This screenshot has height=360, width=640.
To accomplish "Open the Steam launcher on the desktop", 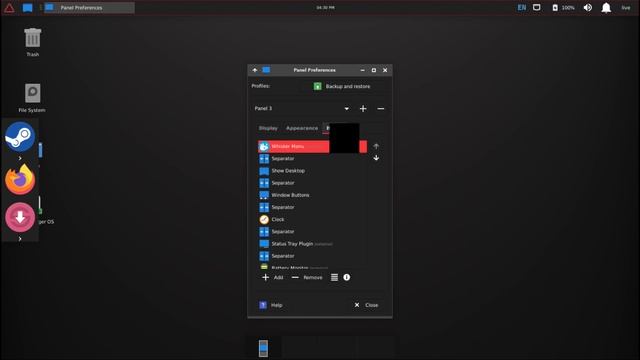I will pyautogui.click(x=20, y=137).
